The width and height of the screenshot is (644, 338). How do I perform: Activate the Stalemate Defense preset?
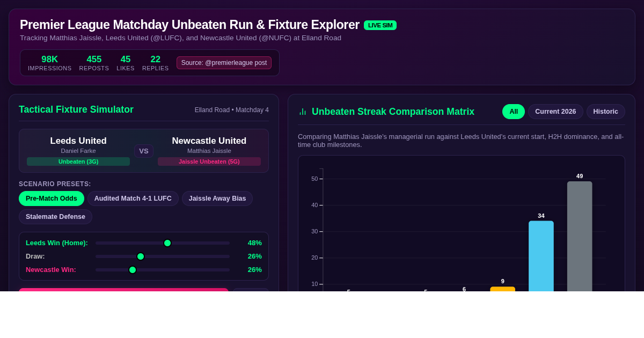55,217
